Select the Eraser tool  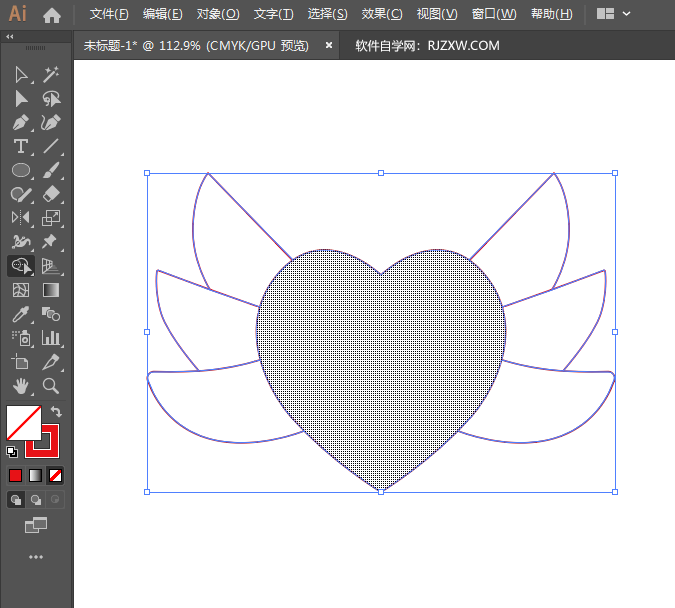[x=51, y=194]
